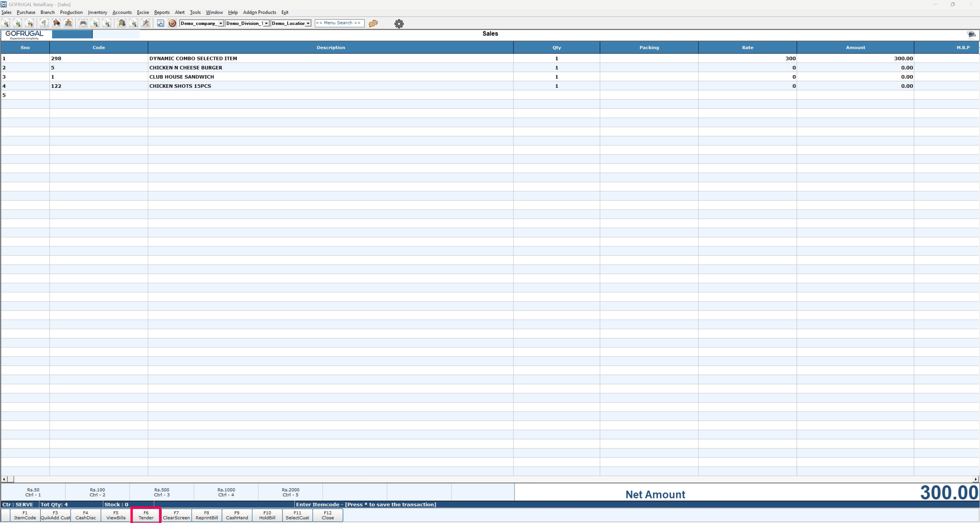Click the chart report icon in toolbar
980x523 pixels.
tap(161, 23)
